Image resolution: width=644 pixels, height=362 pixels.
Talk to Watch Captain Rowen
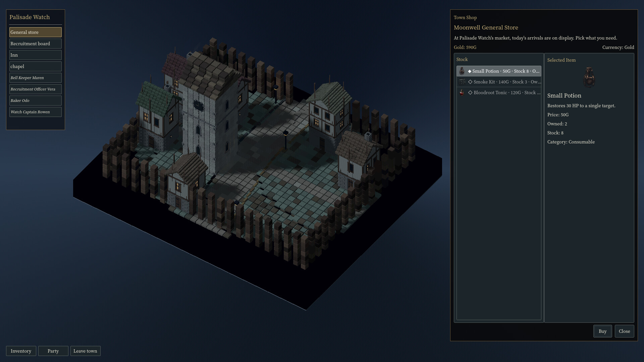pyautogui.click(x=36, y=112)
